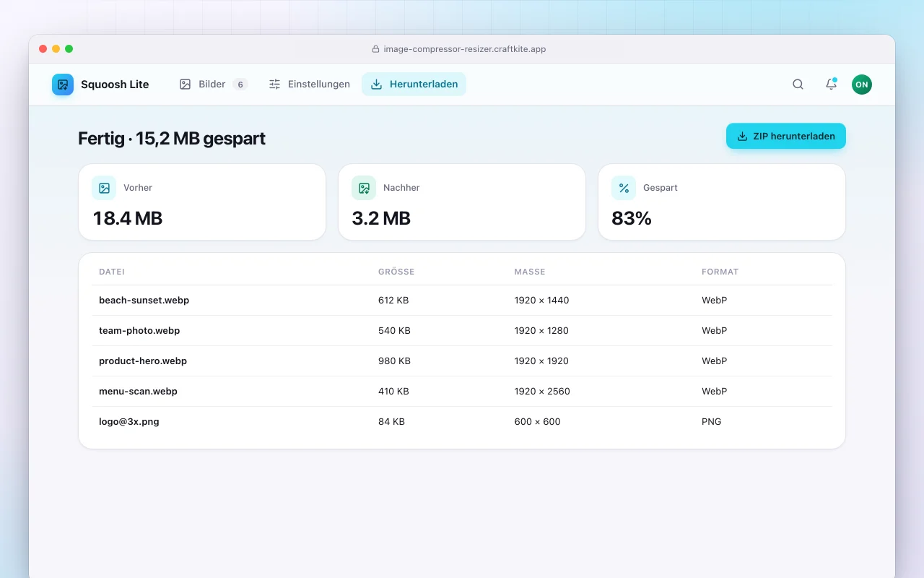This screenshot has height=578, width=924.
Task: Select the team-photo.webp file
Action: [x=139, y=330]
